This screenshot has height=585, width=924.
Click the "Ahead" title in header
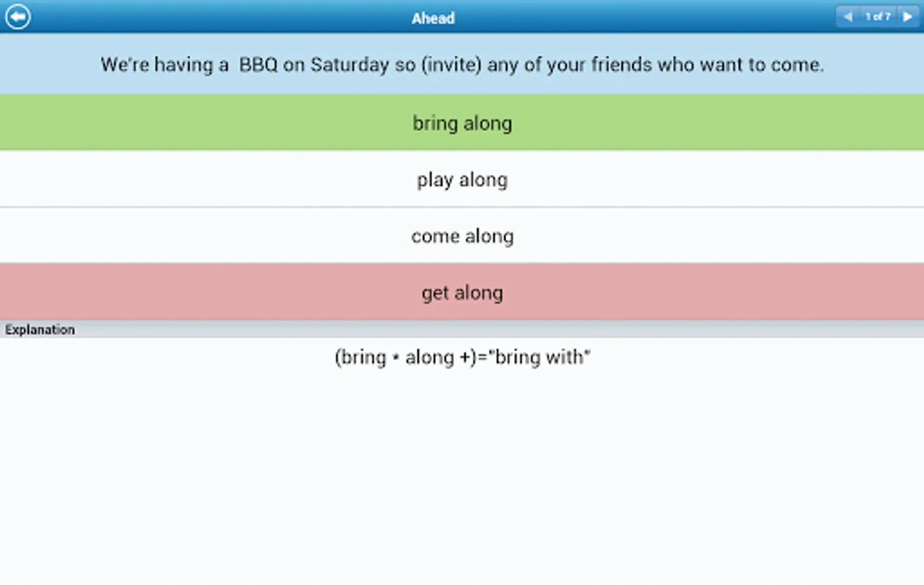(433, 18)
